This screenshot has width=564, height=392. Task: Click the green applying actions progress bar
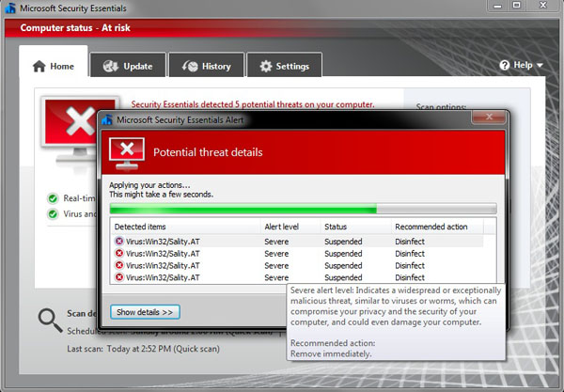(x=304, y=209)
